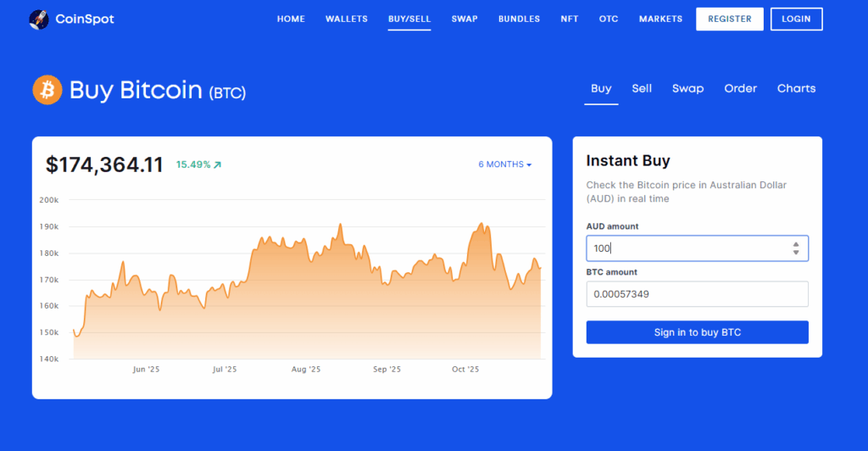868x451 pixels.
Task: Click Sign in to buy BTC button
Action: click(x=697, y=332)
